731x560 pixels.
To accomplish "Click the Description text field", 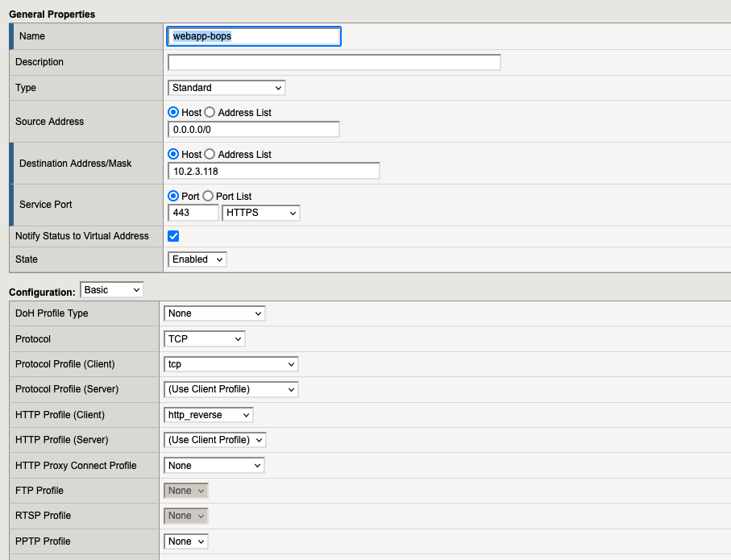I will [x=334, y=62].
